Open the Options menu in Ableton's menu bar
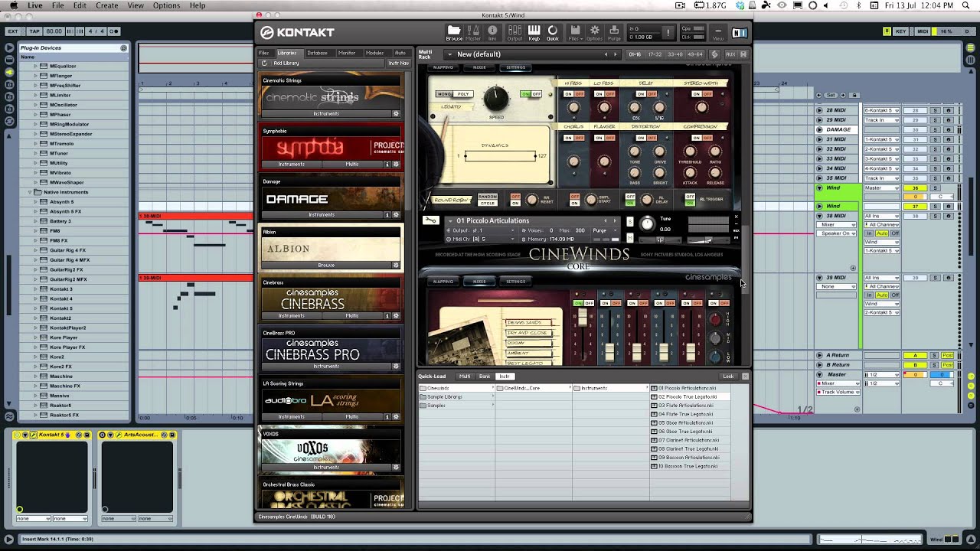This screenshot has width=980, height=551. click(166, 5)
